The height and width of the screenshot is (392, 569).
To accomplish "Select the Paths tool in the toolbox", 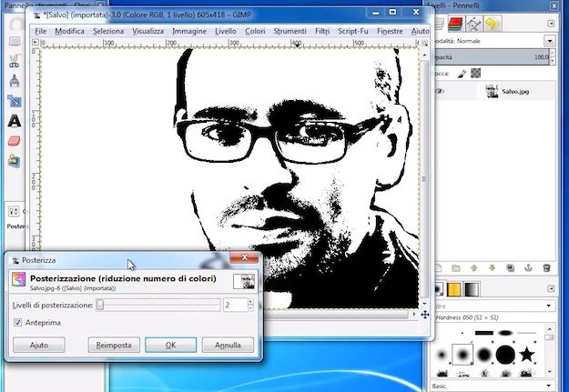I will [x=15, y=81].
